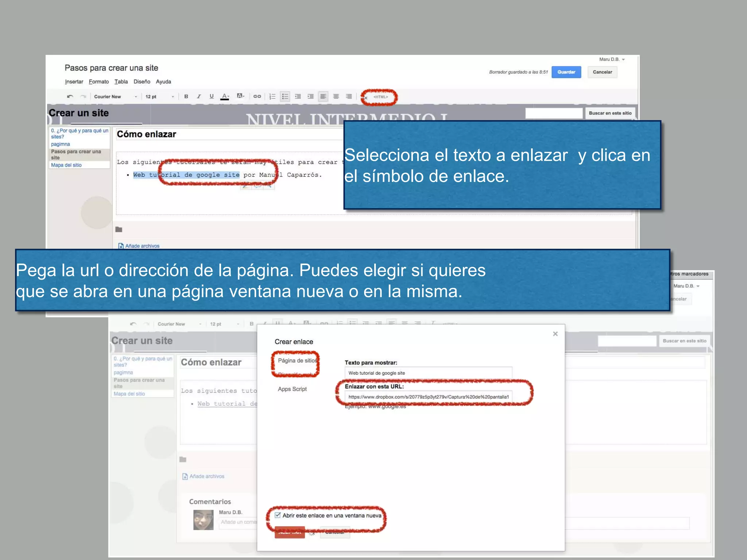Toggle bold formatting in the top toolbar

click(x=186, y=97)
